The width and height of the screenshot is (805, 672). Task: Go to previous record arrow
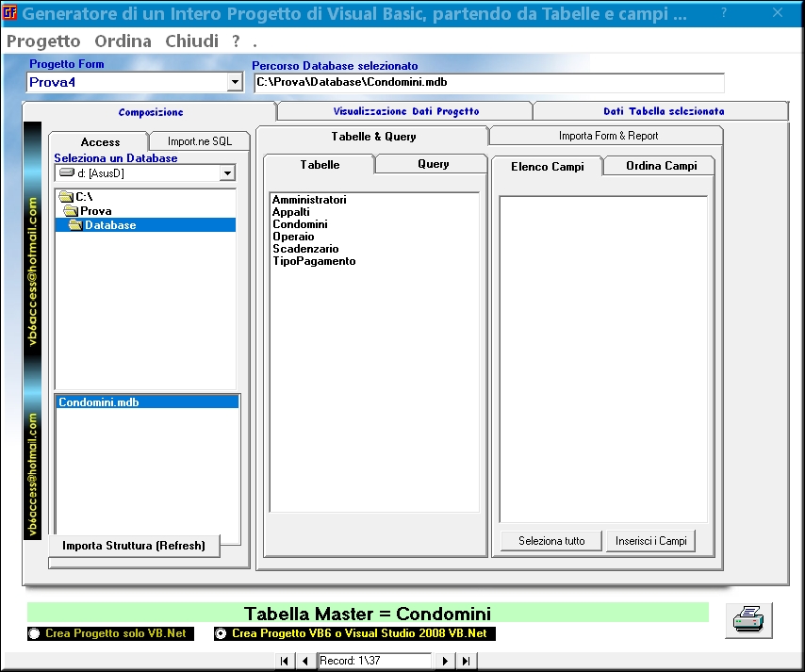click(305, 661)
